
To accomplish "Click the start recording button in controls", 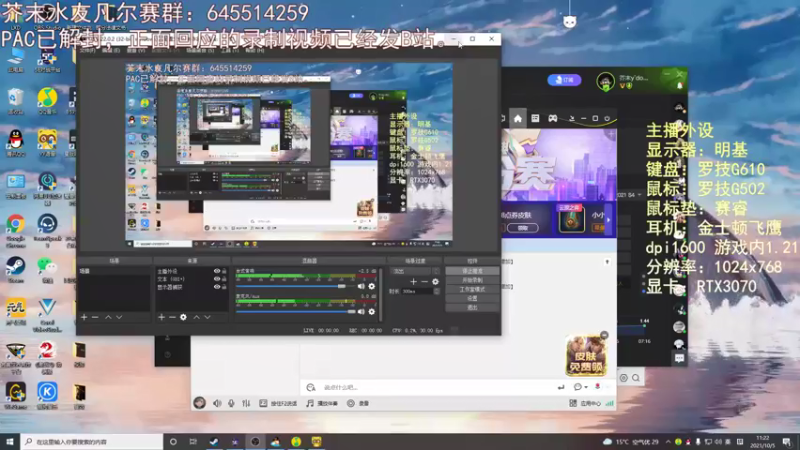I will tap(472, 280).
